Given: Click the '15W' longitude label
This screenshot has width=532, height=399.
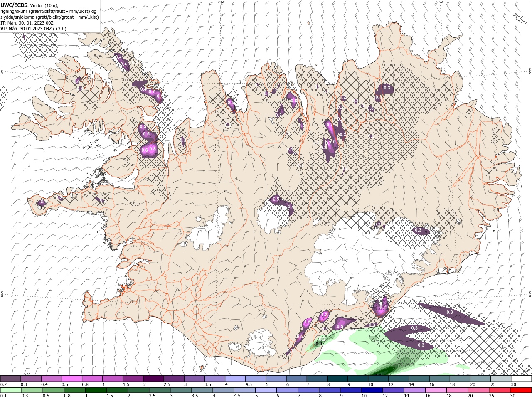Looking at the screenshot, I should (440, 2).
